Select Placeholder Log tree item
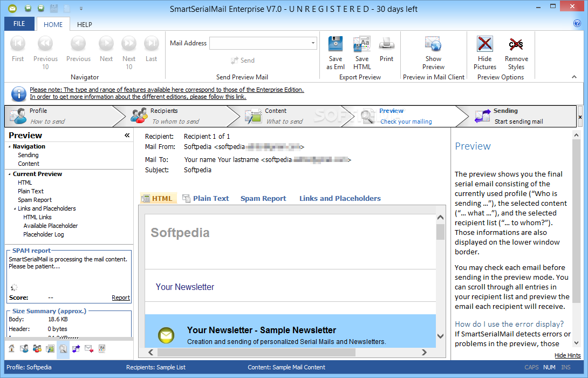588x378 pixels. (44, 234)
